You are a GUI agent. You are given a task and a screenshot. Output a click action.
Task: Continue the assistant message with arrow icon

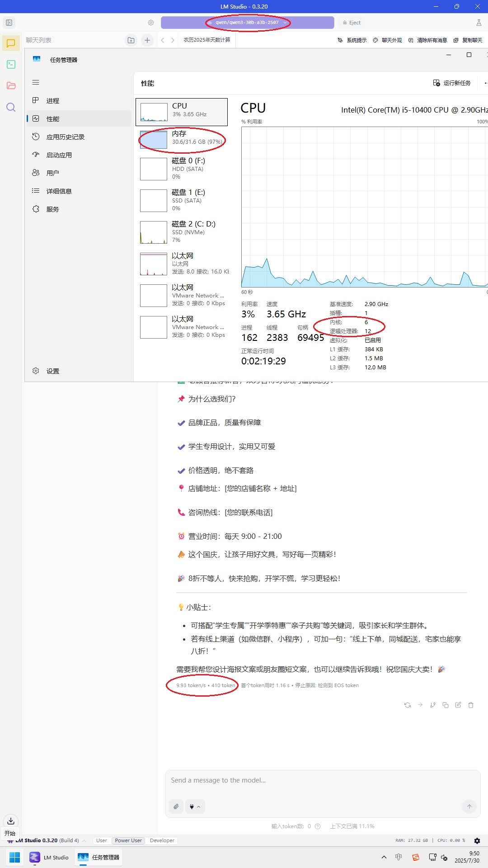click(x=420, y=705)
